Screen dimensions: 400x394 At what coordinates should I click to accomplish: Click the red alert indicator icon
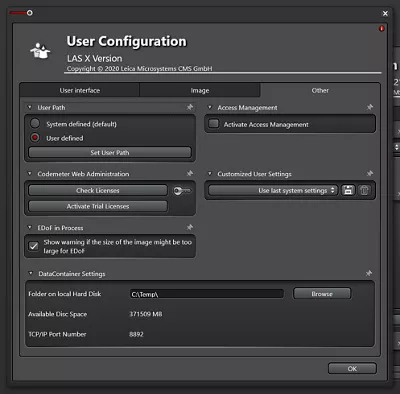[382, 29]
